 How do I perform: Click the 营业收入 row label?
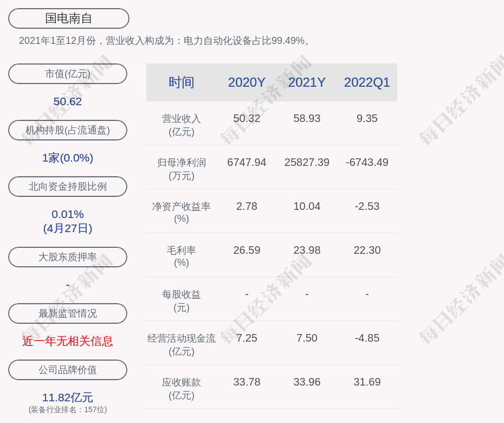[182, 125]
